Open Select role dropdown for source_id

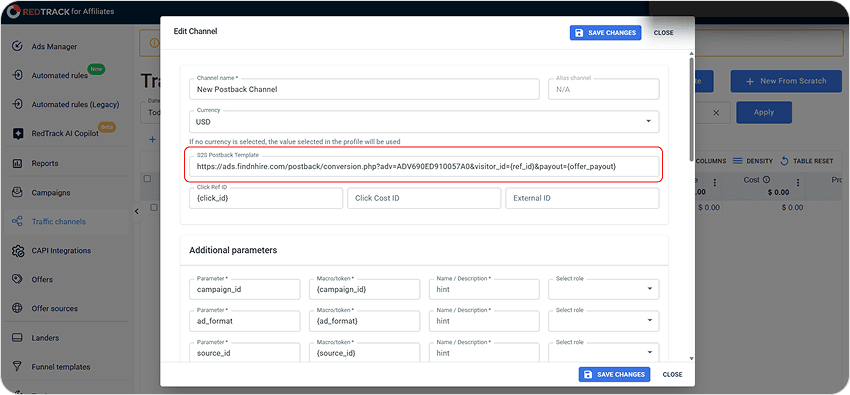(604, 352)
